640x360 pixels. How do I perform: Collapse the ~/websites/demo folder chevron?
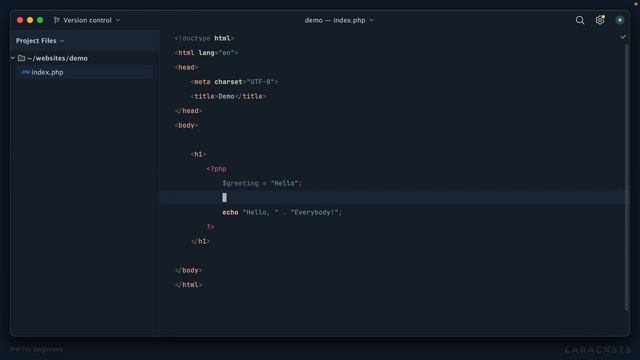(13, 58)
